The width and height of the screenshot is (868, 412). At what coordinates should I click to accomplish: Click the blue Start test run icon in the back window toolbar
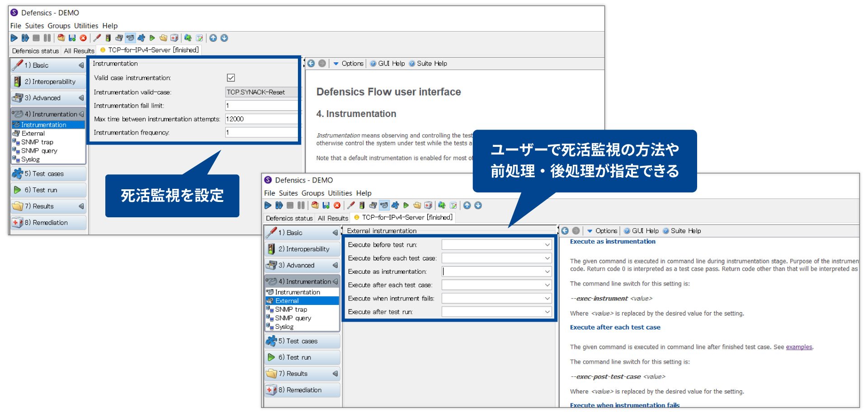point(14,38)
